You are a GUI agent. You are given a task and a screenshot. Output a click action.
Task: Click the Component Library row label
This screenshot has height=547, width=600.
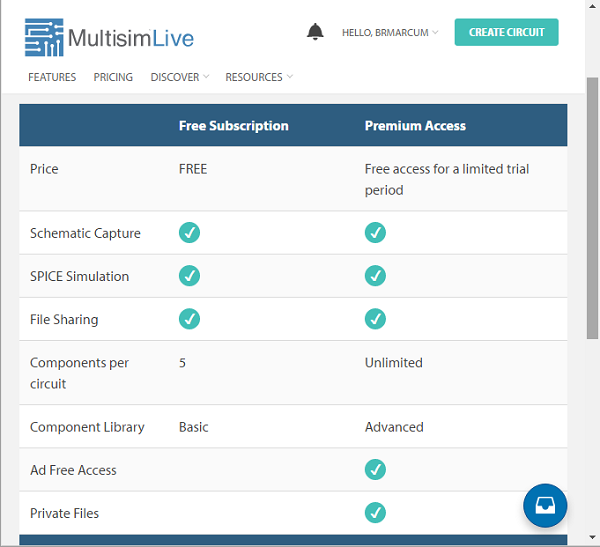point(87,427)
